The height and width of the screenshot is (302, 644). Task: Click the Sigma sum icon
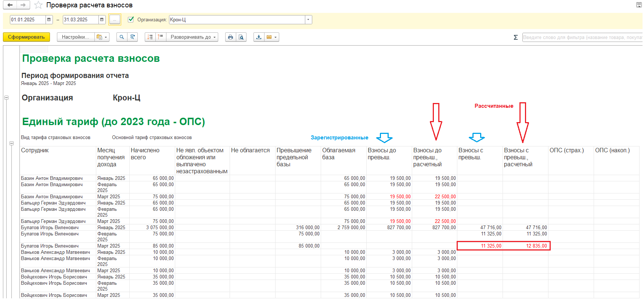click(x=515, y=38)
